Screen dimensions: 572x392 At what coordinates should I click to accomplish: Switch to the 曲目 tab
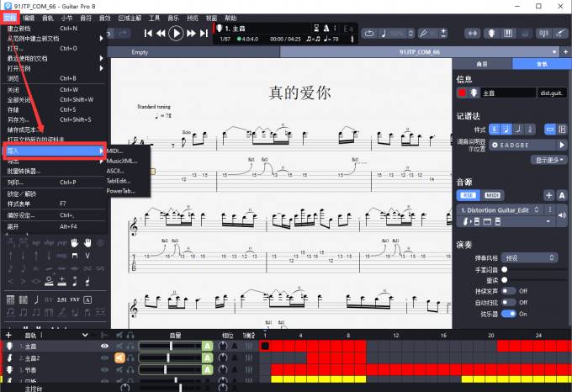482,63
